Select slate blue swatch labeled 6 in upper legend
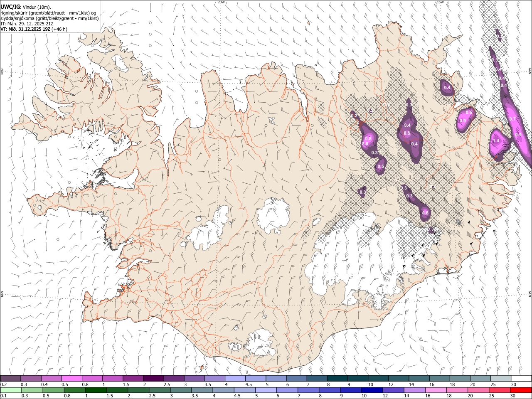This screenshot has width=532, height=399. point(296,378)
